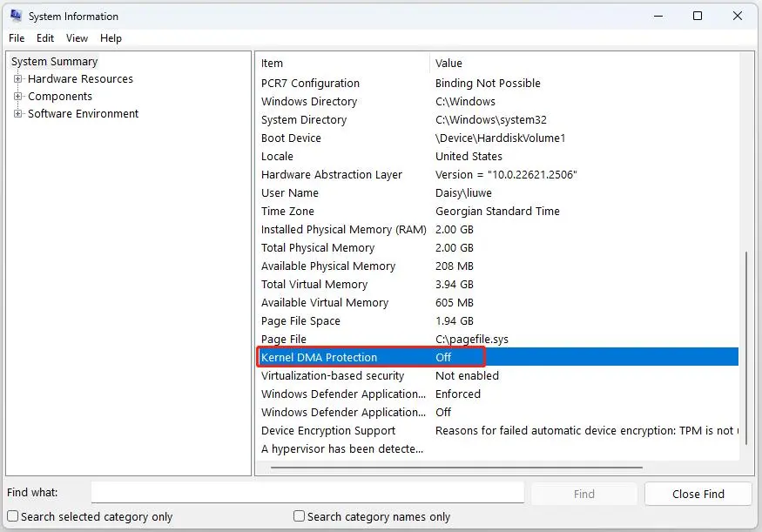The width and height of the screenshot is (762, 532).
Task: Select the Boot Device row
Action: pyautogui.click(x=497, y=138)
